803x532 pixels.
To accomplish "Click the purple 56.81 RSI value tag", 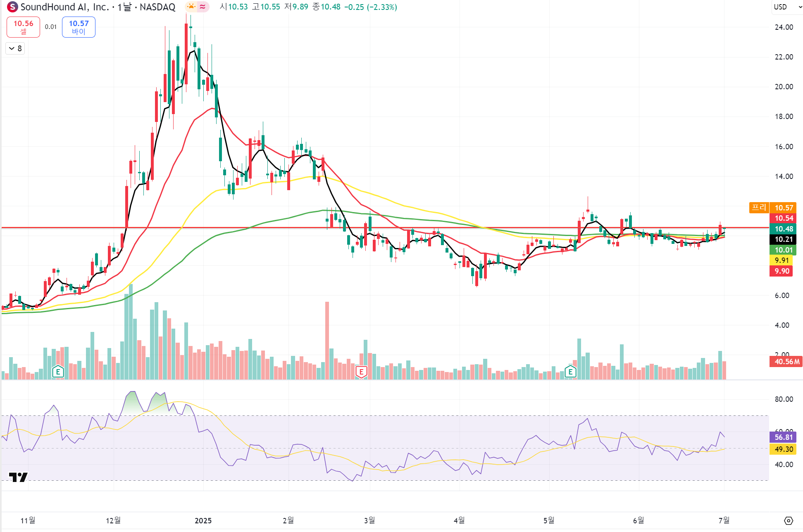I will [x=783, y=437].
